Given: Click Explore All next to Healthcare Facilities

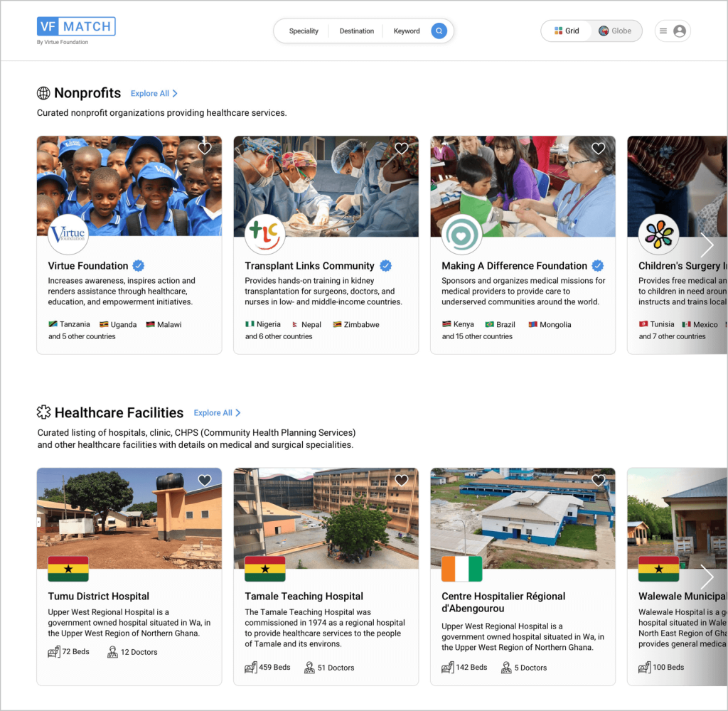Looking at the screenshot, I should [217, 413].
